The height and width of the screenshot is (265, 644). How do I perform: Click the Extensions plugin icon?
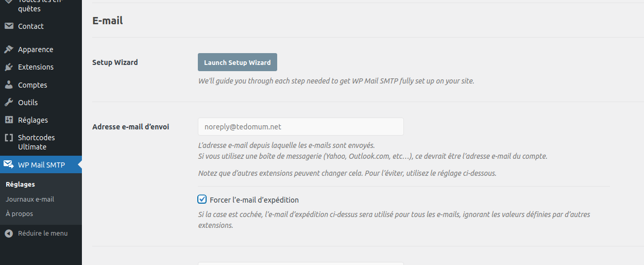click(9, 67)
